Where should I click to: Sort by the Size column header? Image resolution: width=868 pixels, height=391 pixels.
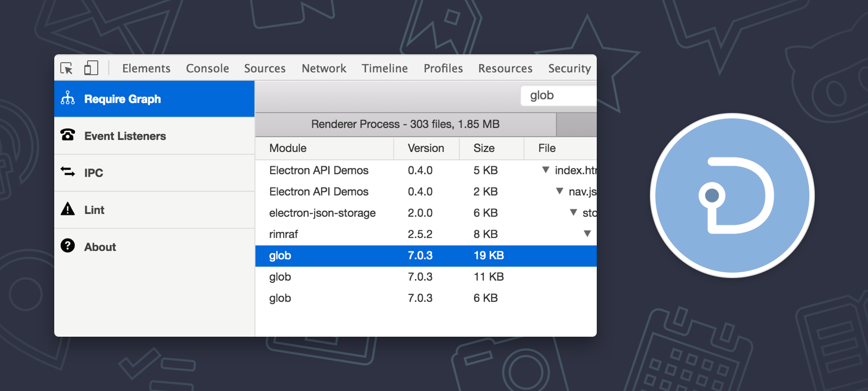pyautogui.click(x=484, y=148)
